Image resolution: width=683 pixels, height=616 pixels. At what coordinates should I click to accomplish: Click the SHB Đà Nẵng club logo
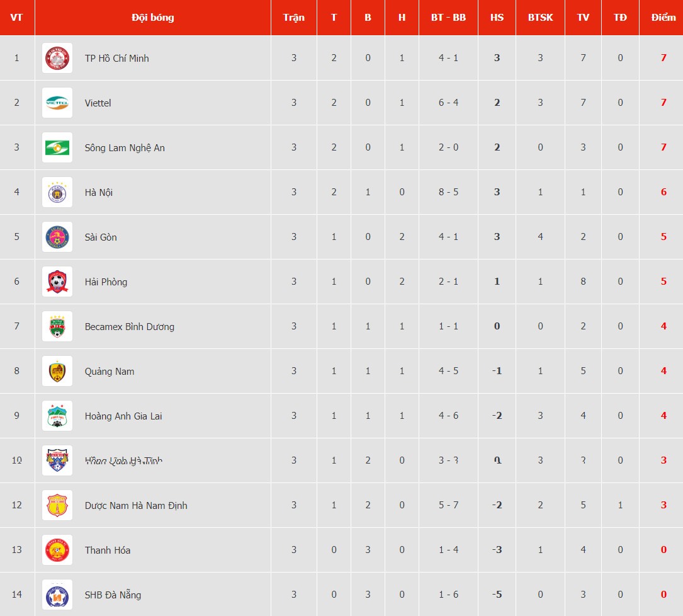click(x=57, y=595)
